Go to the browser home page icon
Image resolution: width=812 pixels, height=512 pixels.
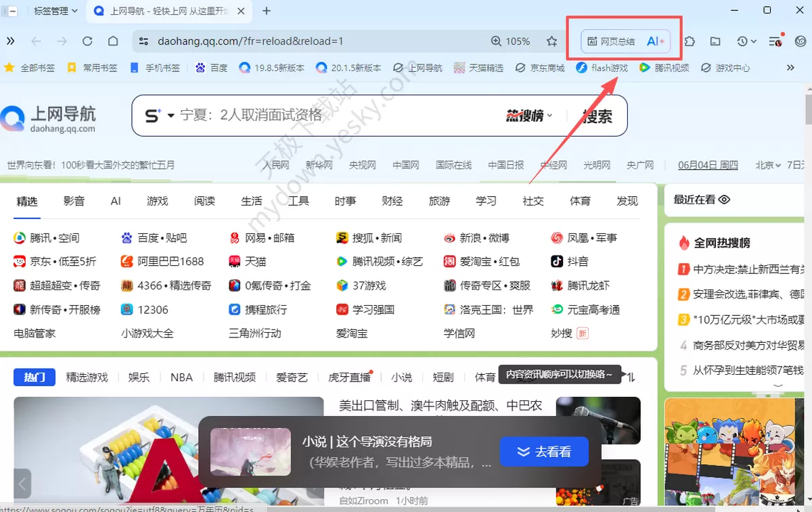(113, 41)
